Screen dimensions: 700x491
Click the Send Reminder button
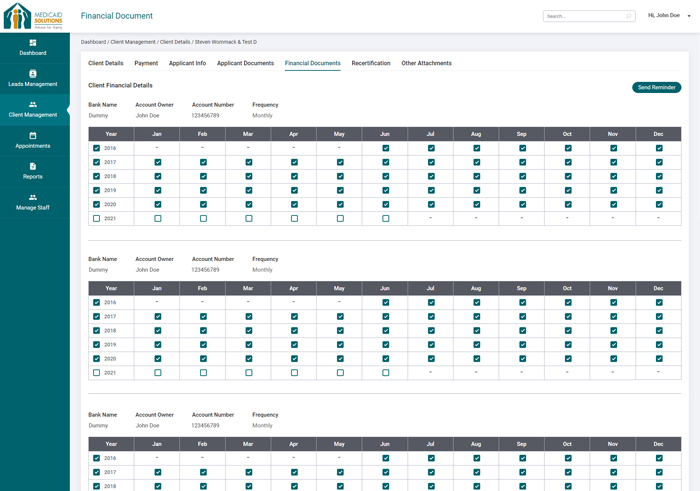pos(656,88)
